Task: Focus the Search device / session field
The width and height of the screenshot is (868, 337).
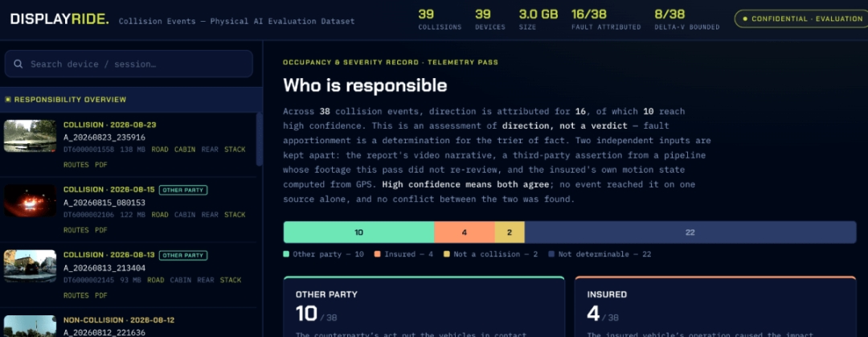Action: pyautogui.click(x=129, y=64)
